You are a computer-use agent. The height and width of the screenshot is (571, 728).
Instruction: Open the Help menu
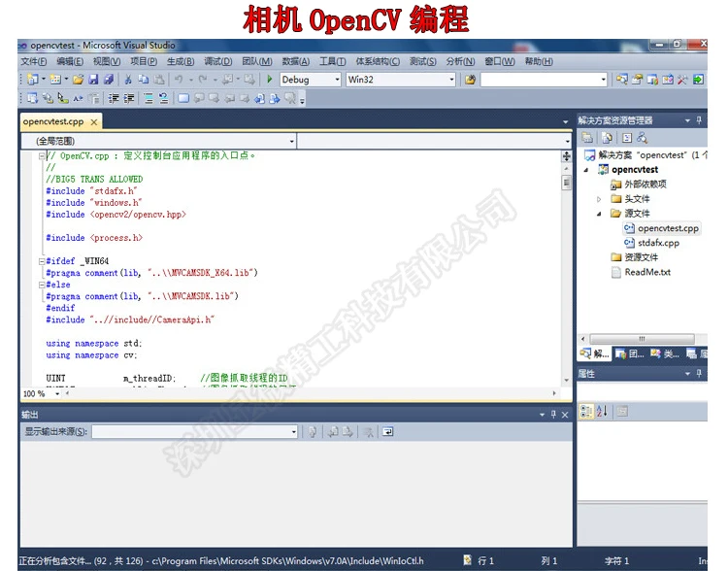(539, 61)
